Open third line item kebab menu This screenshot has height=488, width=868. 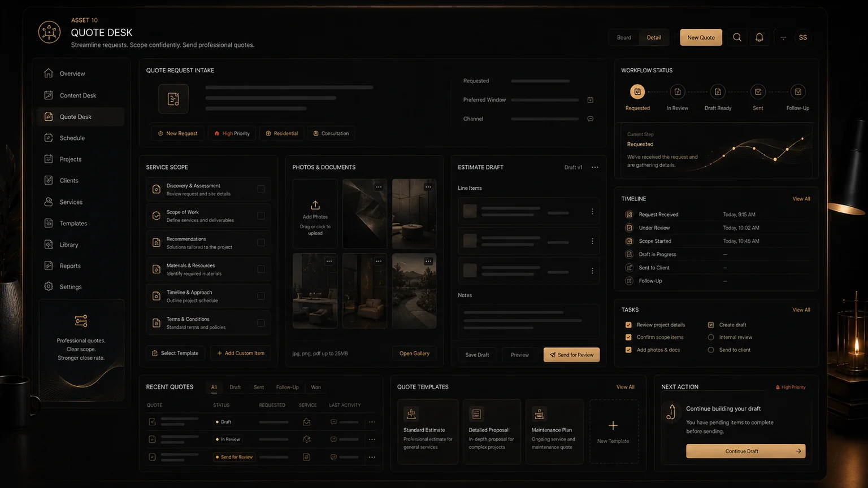pyautogui.click(x=592, y=271)
